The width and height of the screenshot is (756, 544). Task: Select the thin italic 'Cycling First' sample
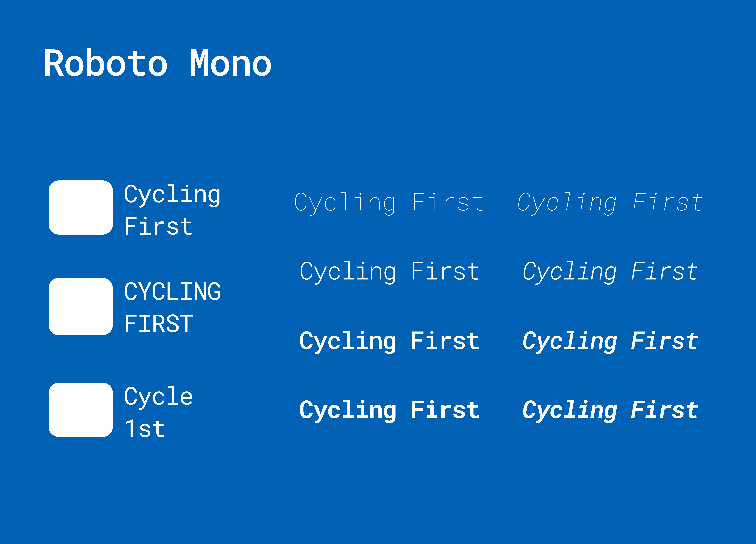click(x=610, y=202)
